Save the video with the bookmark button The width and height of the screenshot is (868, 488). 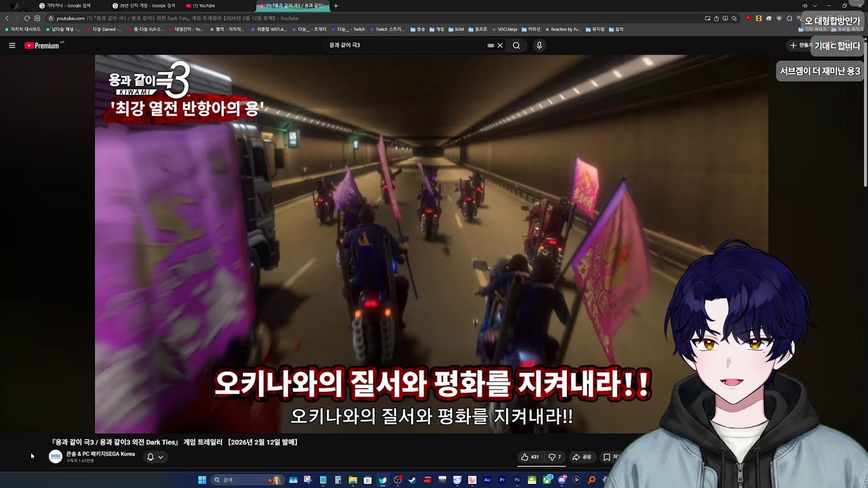pos(610,457)
